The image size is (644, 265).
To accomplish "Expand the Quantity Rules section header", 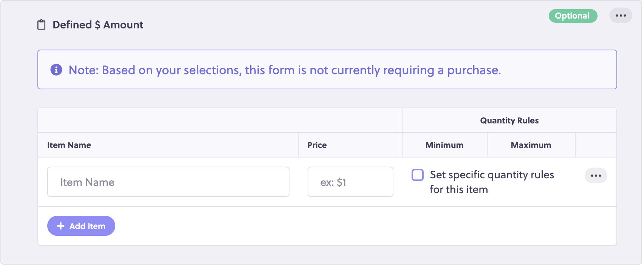I will pyautogui.click(x=509, y=120).
